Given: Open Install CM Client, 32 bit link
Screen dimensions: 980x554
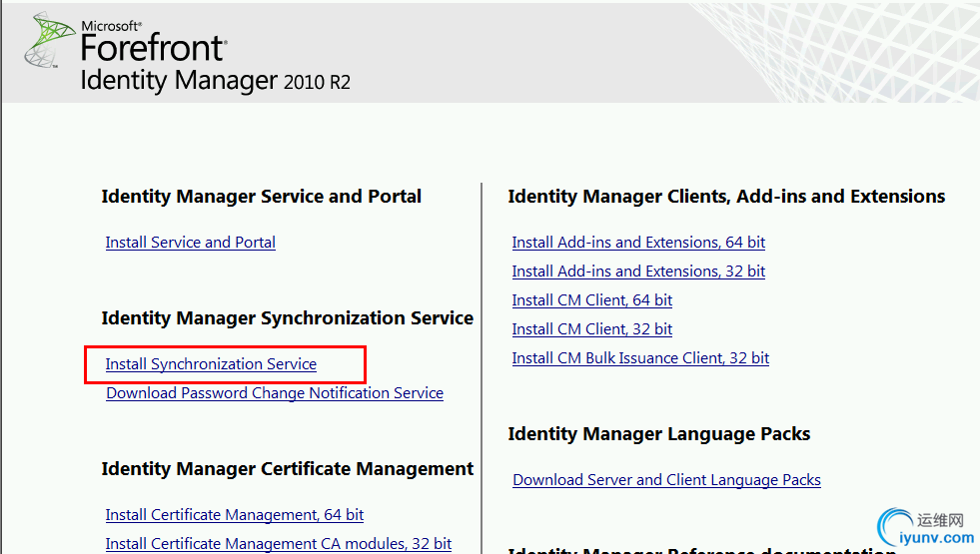Looking at the screenshot, I should tap(591, 329).
